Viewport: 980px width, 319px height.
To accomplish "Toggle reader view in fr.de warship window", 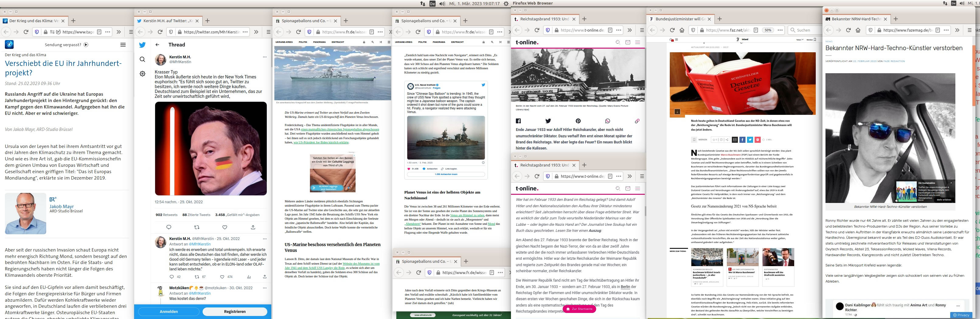I will (x=372, y=32).
